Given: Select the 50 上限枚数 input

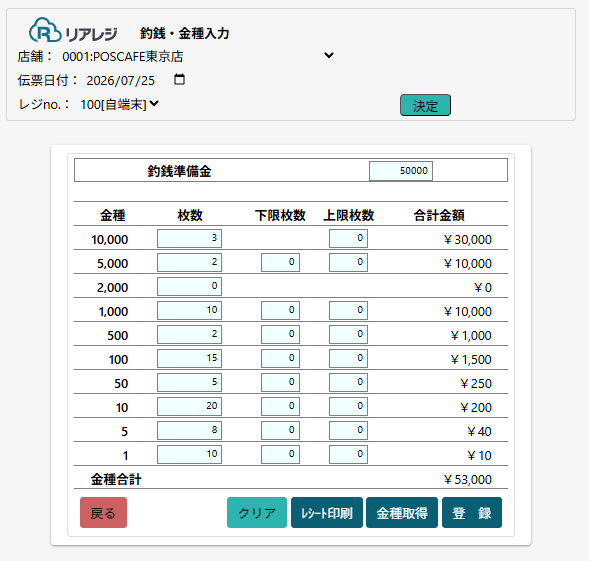Looking at the screenshot, I should [x=348, y=383].
